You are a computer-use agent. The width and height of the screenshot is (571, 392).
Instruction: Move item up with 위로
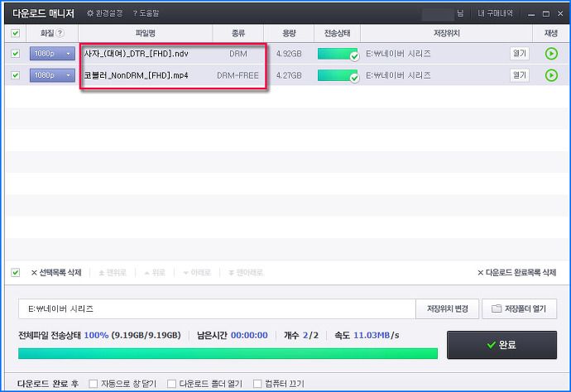coord(155,272)
